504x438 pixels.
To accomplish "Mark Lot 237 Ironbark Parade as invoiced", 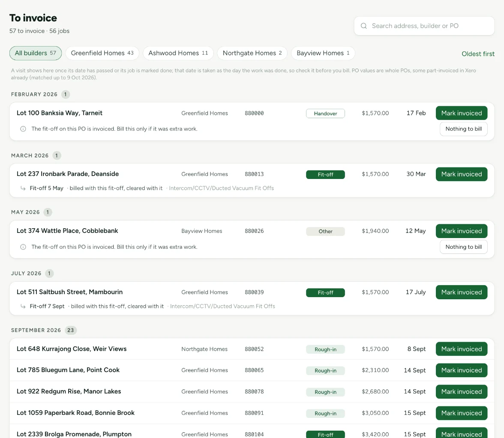I will (462, 174).
